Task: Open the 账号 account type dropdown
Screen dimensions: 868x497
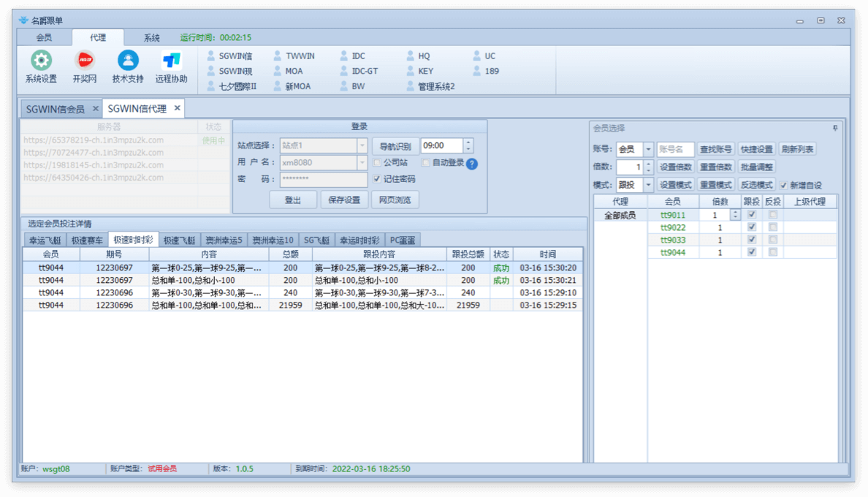Action: [x=648, y=149]
